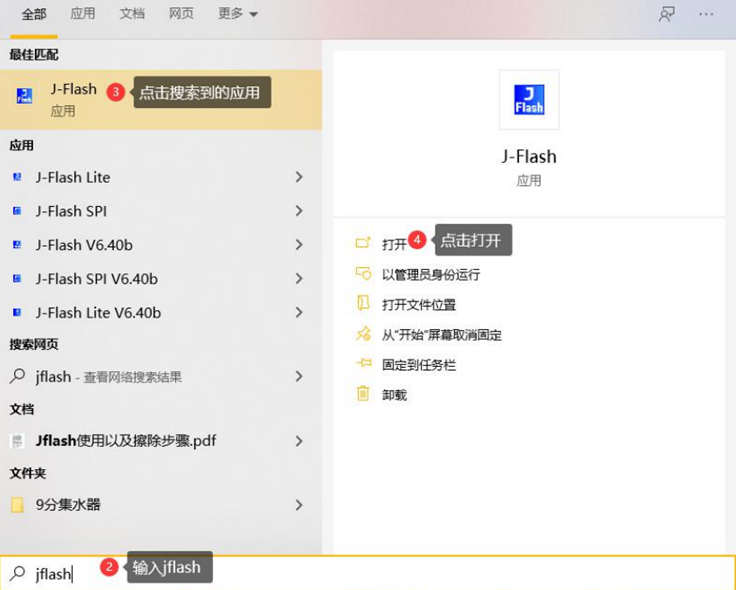Expand the J-Flash Lite V6.40b result arrow

(299, 312)
